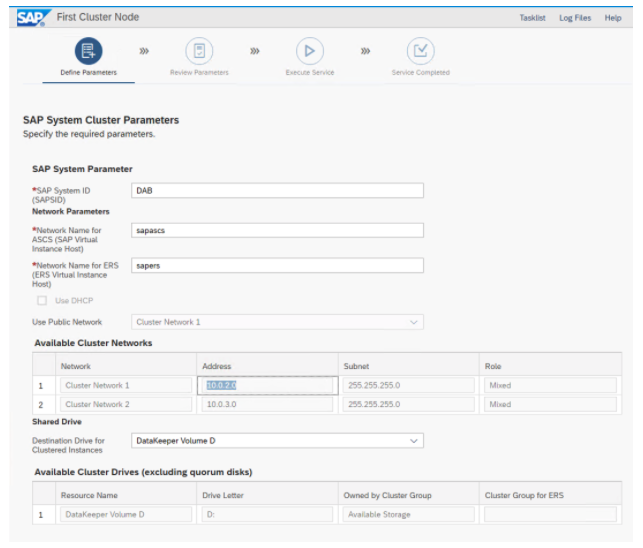Click the Available Storage cell
The width and height of the screenshot is (643, 548).
click(409, 515)
